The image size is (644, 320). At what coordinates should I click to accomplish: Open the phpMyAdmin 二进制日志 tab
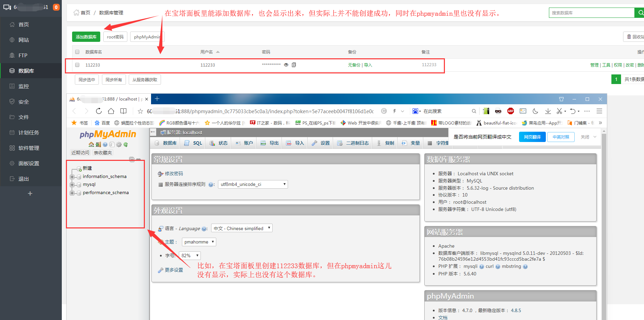coord(353,143)
